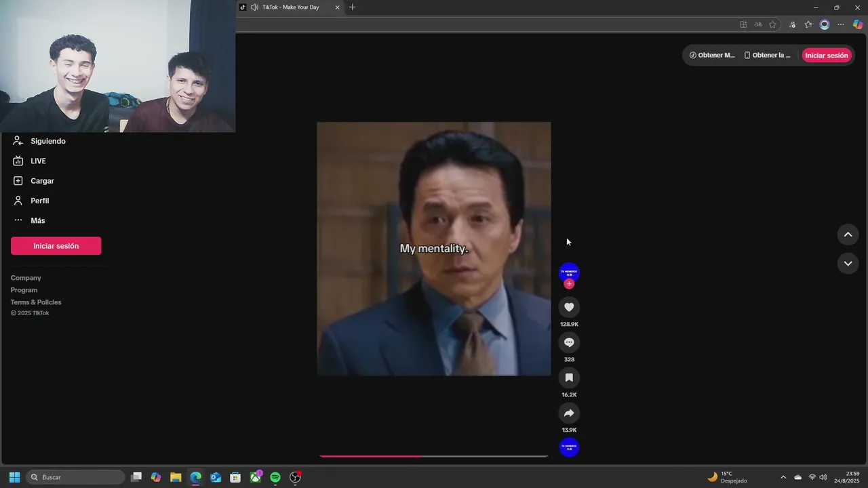The image size is (868, 488).
Task: Open Edge settings and more menu
Action: tap(841, 24)
